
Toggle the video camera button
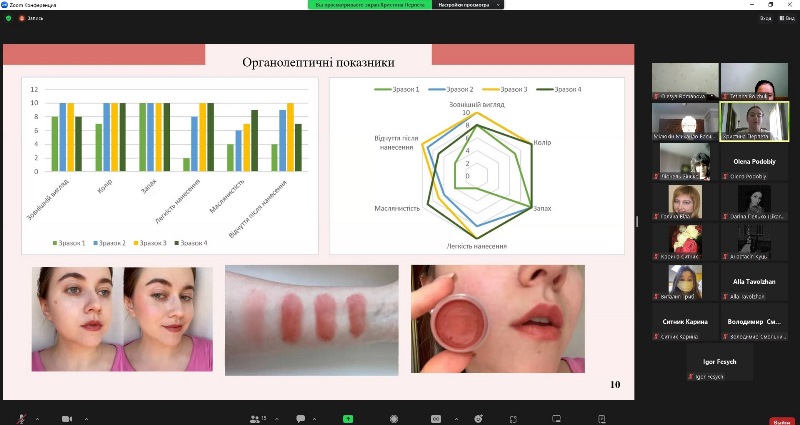pos(67,419)
